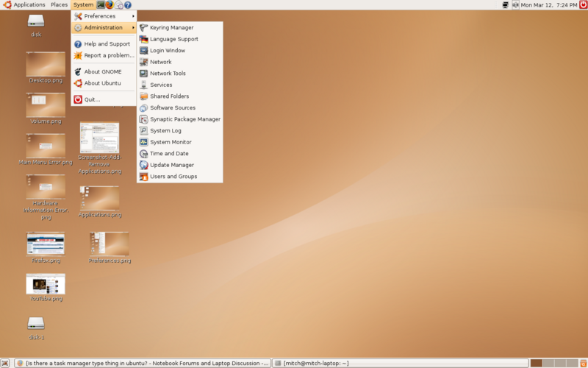Select YouTube.png thumbnail
The height and width of the screenshot is (368, 588).
click(46, 284)
